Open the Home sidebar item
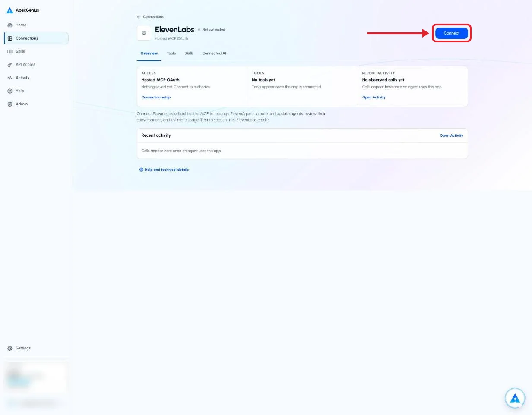Screen dimensions: 532x415 point(36,25)
